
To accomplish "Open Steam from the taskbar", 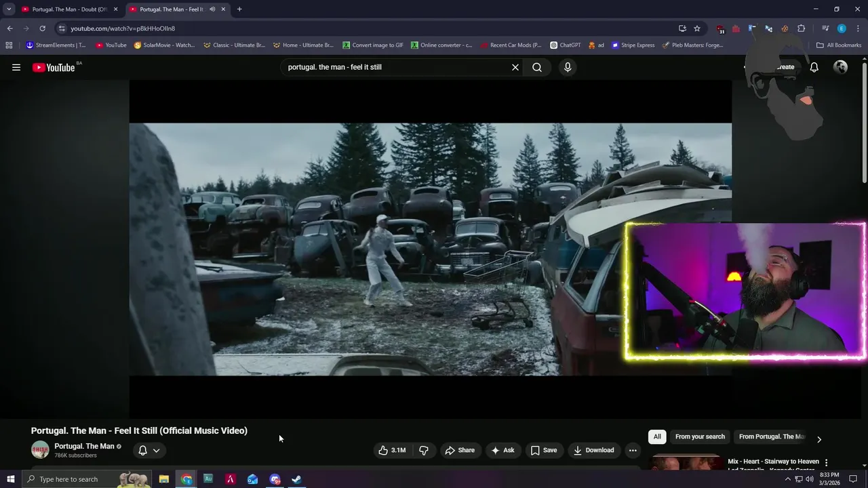I will point(297,479).
